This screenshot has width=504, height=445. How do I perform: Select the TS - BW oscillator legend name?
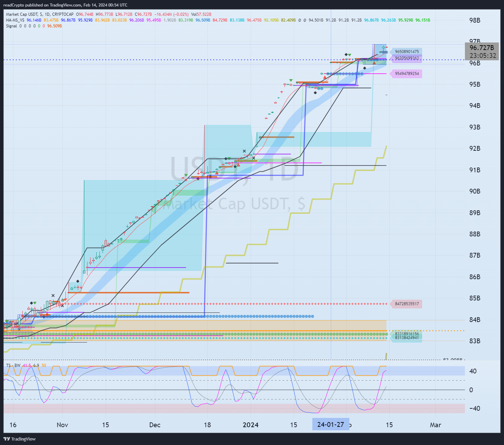13,366
